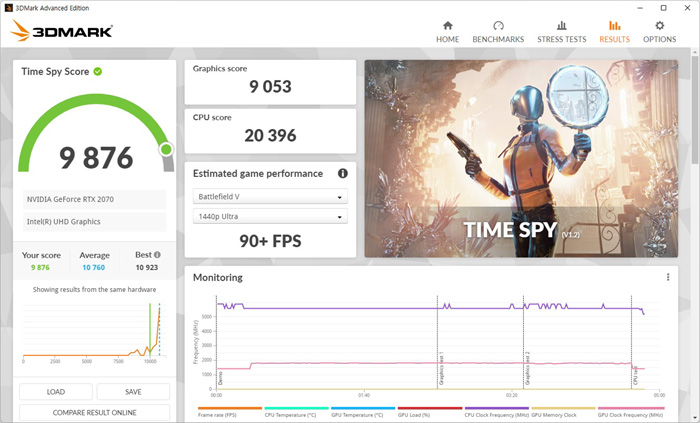Click the green checkmark next to Time Spy Score
The height and width of the screenshot is (423, 700).
98,71
